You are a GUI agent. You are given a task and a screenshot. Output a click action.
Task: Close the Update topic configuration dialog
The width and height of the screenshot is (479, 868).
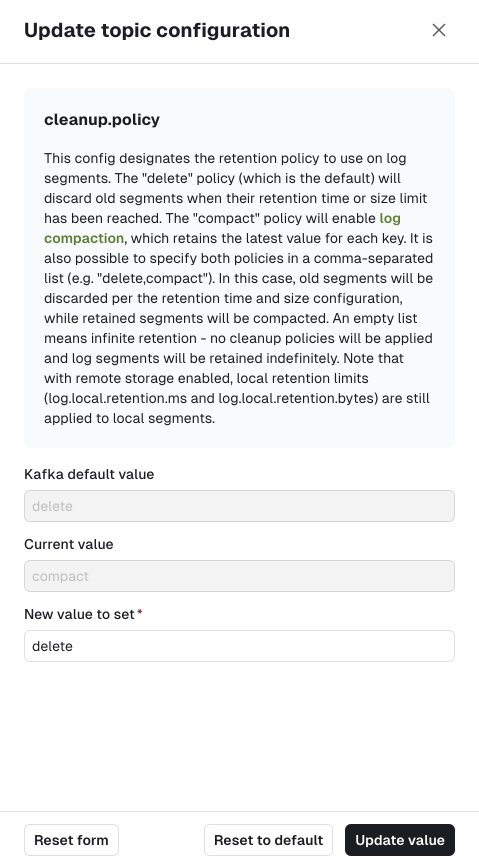(438, 30)
